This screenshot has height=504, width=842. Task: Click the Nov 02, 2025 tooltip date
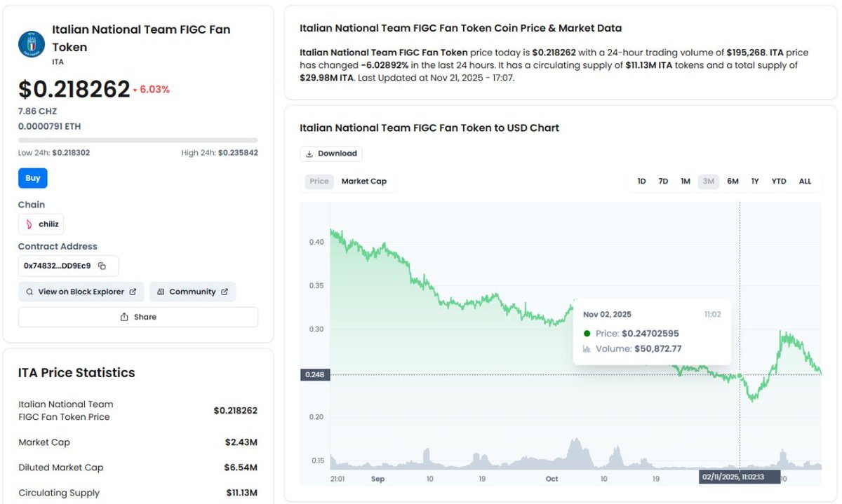click(607, 315)
